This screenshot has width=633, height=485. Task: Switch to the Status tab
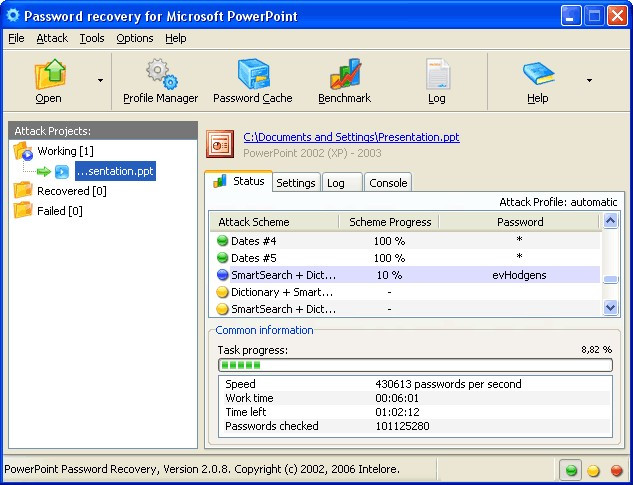coord(238,181)
